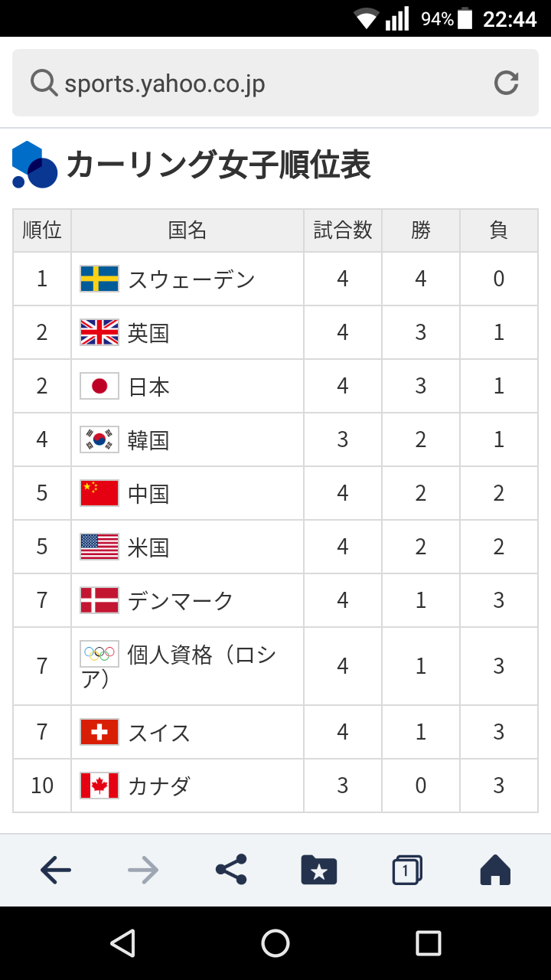Select the 英国 team name
This screenshot has width=551, height=980.
(148, 333)
